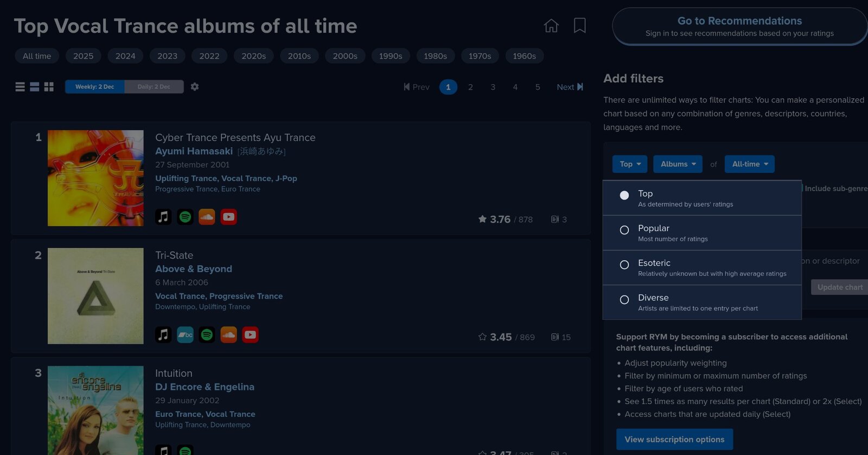Open YouTube link for Tri-State album

point(250,335)
